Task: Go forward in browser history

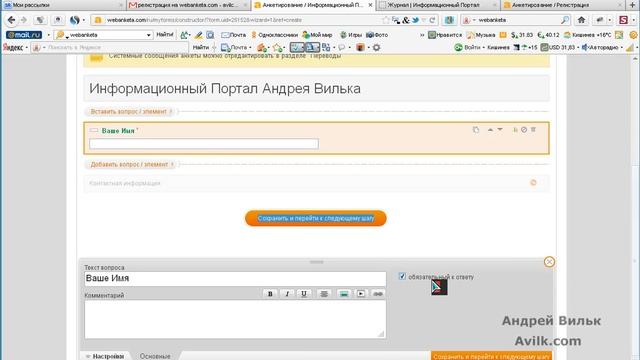Action: (x=23, y=20)
